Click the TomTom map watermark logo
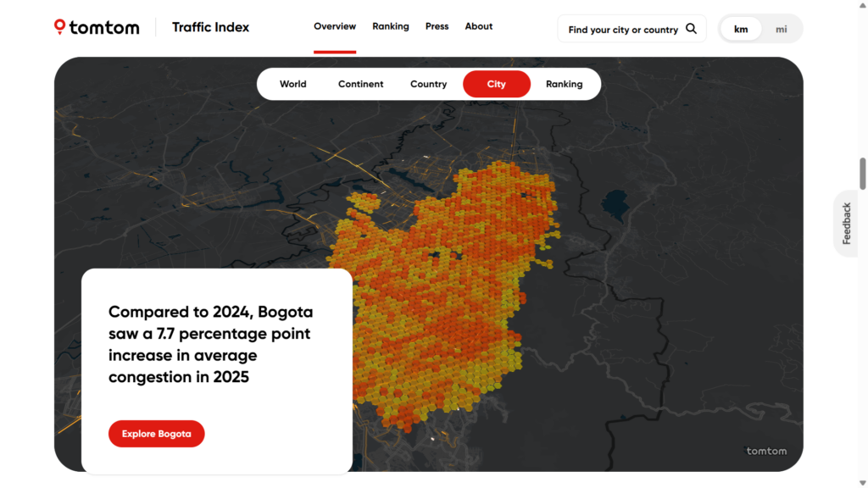 pos(765,451)
